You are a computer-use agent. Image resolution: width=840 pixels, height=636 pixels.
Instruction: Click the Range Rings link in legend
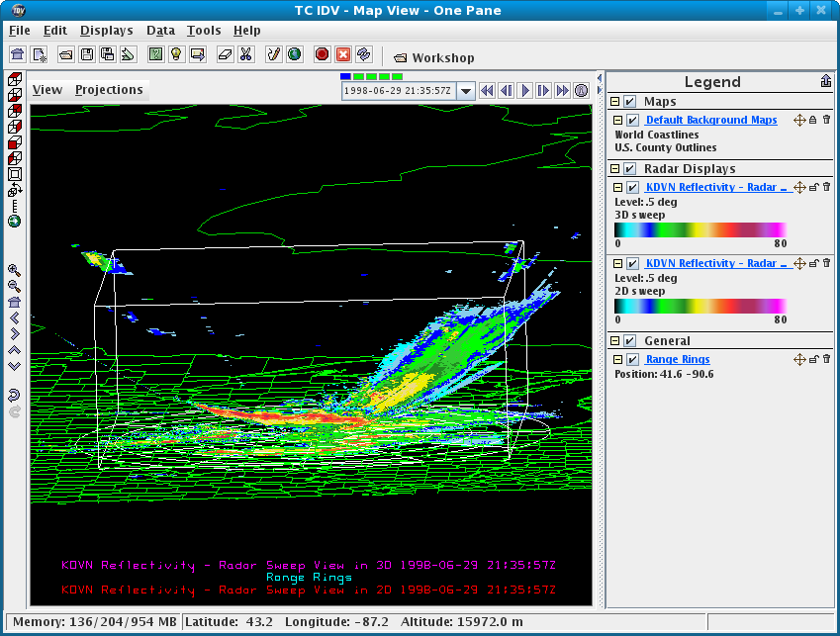click(x=678, y=360)
